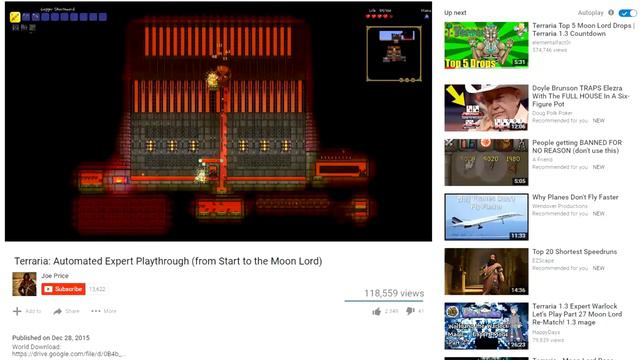The height and width of the screenshot is (360, 640).
Task: Toggle the Autoplay switch
Action: 627,13
